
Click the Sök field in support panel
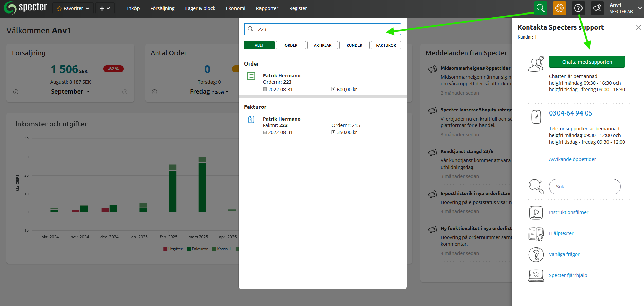point(585,187)
